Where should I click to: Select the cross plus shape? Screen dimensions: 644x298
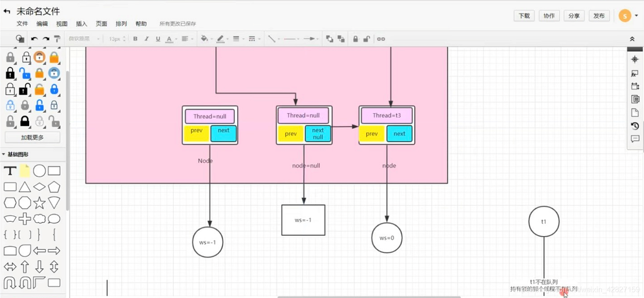click(x=25, y=219)
